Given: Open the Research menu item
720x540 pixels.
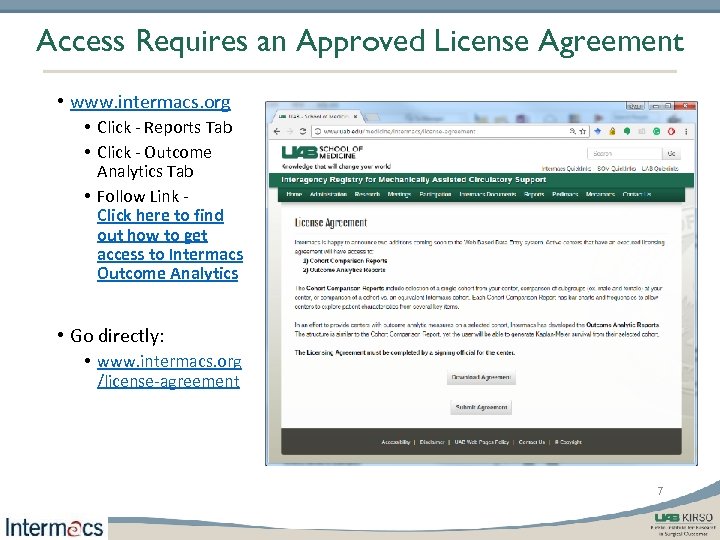Looking at the screenshot, I should coord(367,194).
